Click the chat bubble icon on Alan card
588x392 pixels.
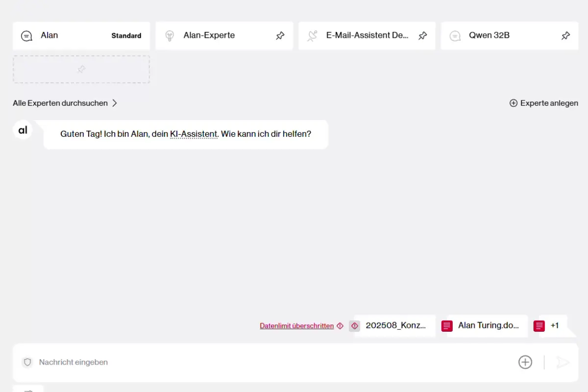tap(26, 36)
